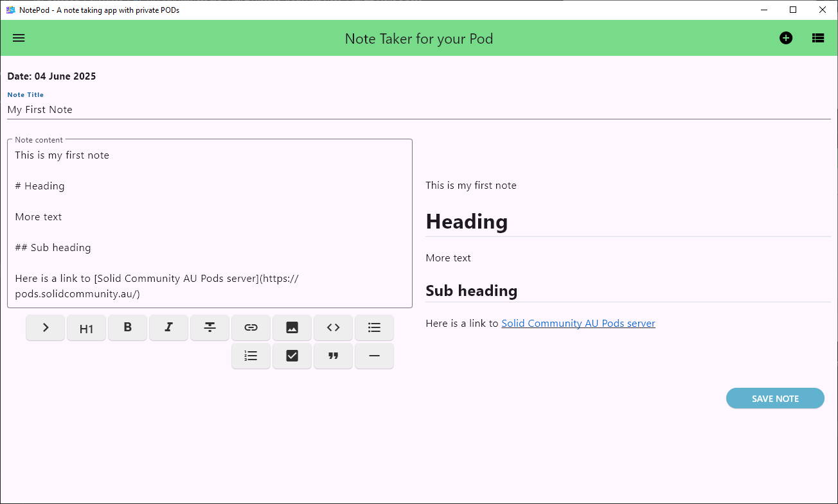Insert a horizontal rule line

tap(375, 356)
